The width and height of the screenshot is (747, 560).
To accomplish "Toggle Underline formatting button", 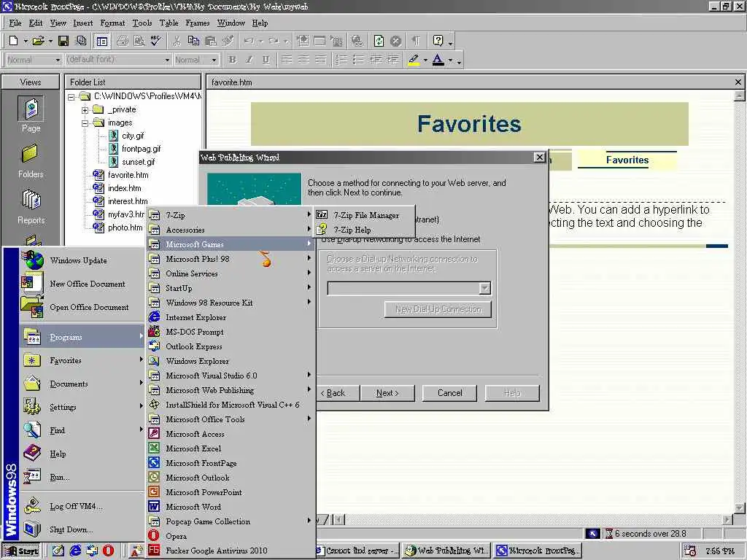I will [266, 60].
